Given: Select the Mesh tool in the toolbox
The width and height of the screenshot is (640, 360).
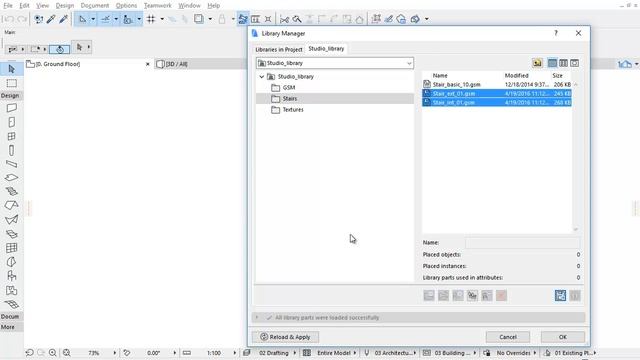Looking at the screenshot, I should (x=11, y=304).
